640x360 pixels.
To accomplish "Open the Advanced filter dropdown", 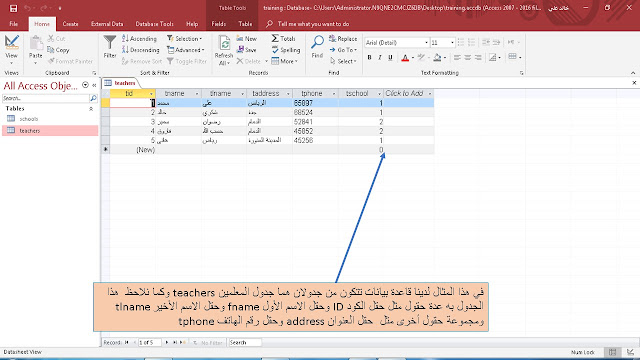I will tap(186, 50).
